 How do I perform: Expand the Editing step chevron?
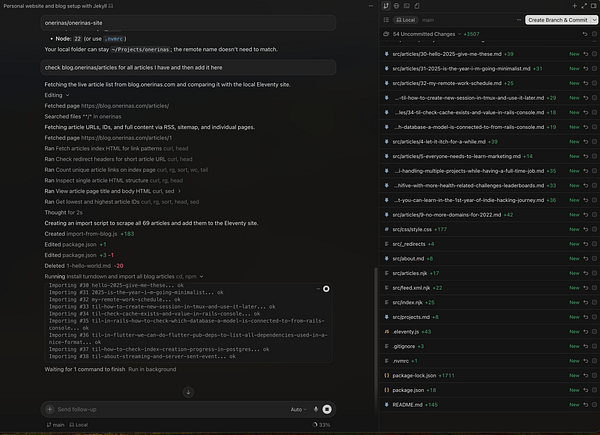(x=67, y=95)
